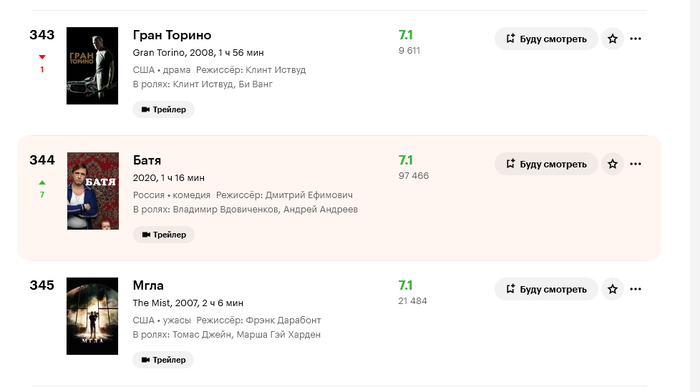Rate Мгла with the star icon
The width and height of the screenshot is (700, 392).
612,289
